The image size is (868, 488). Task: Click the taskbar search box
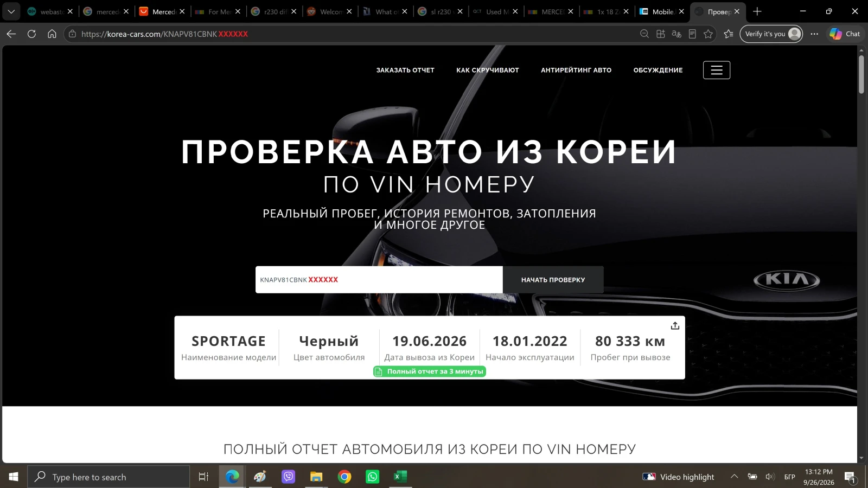(108, 477)
